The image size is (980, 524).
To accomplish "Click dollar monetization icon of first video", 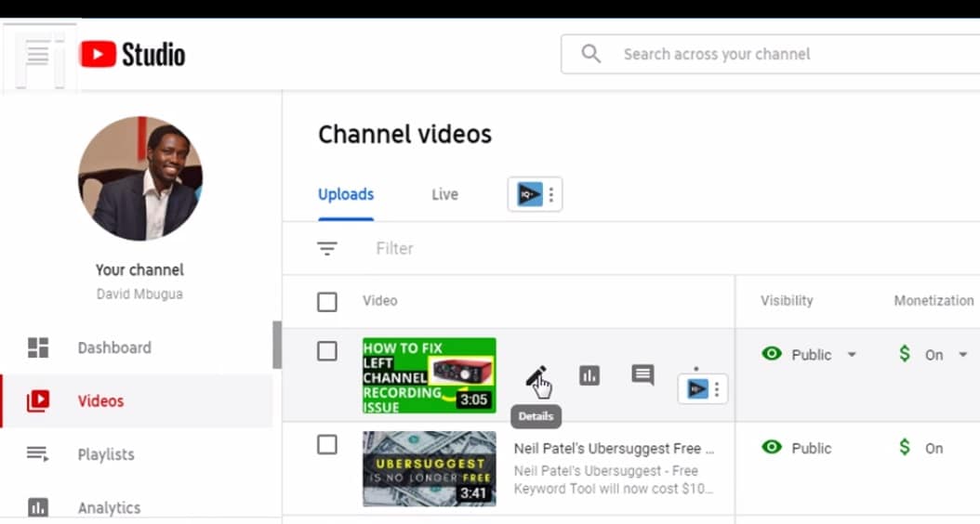I will [x=905, y=353].
